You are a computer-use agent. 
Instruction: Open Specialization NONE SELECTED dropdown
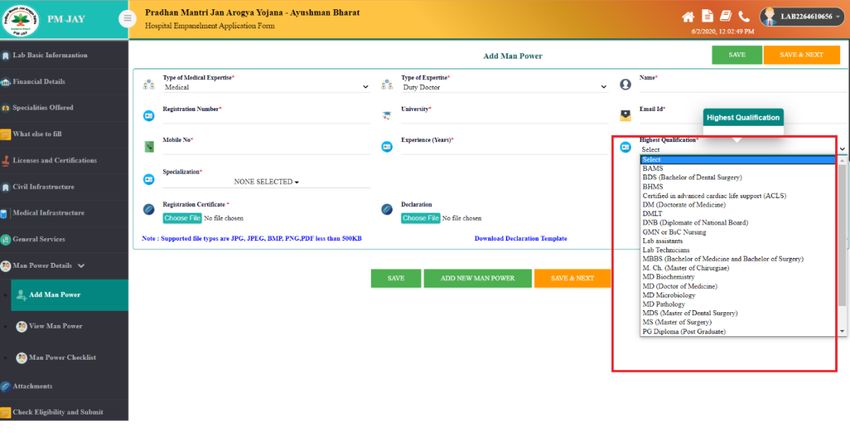coord(266,182)
